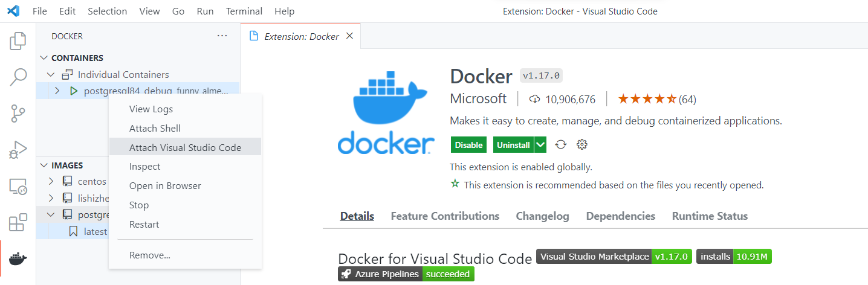Collapse the CONTAINERS section
This screenshot has width=868, height=285.
[x=44, y=58]
